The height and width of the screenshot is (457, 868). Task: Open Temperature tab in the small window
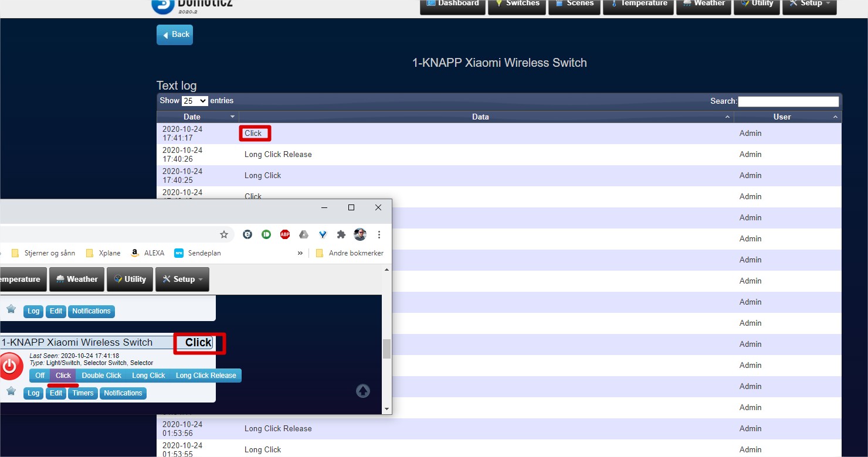pos(22,279)
